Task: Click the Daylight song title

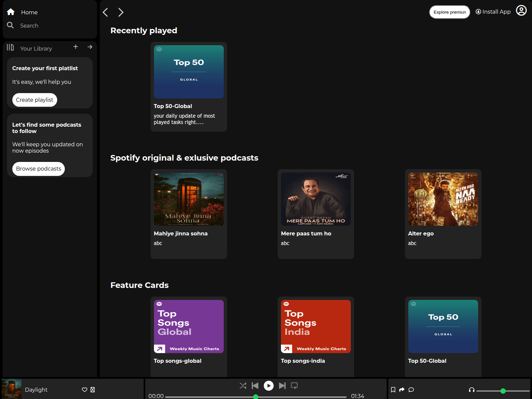Action: pos(36,390)
